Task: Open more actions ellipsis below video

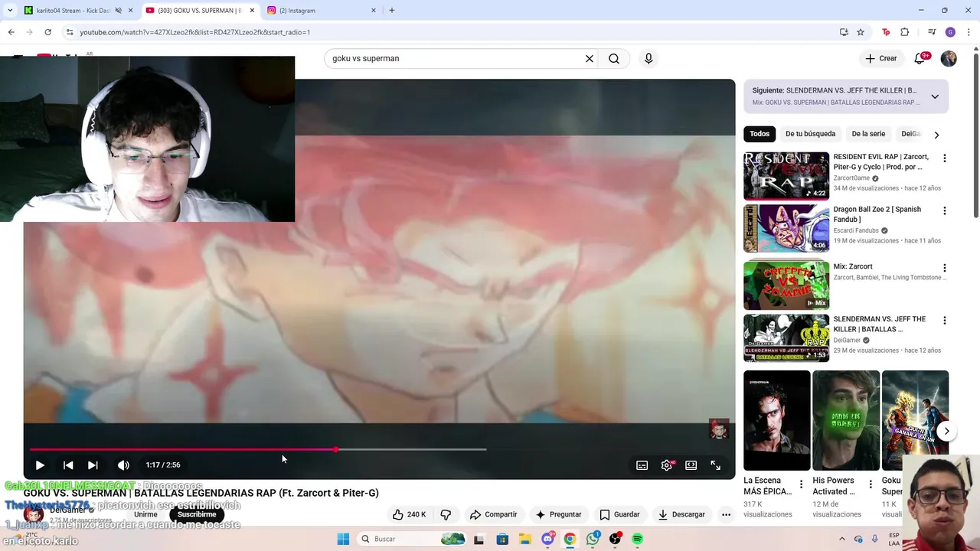Action: click(726, 514)
